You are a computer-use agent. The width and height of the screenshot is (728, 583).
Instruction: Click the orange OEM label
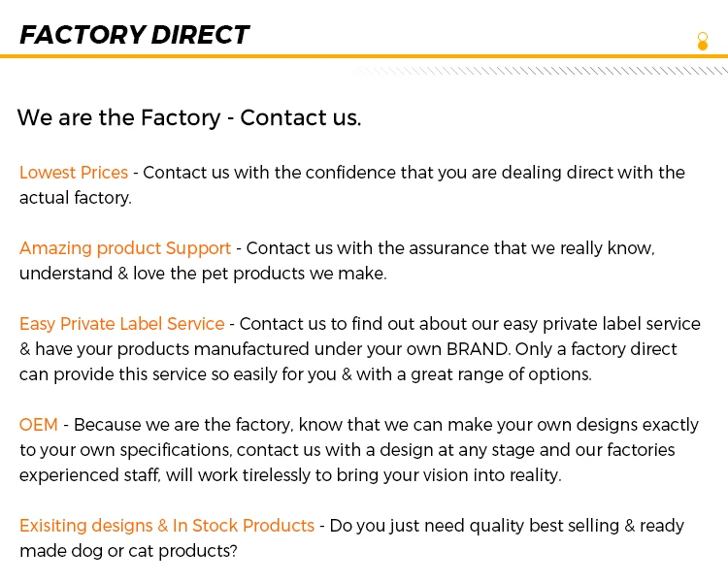(39, 425)
